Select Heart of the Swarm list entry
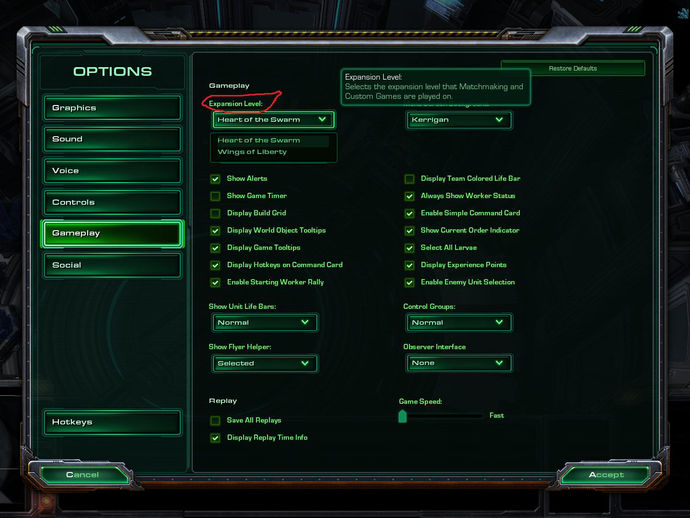 pos(259,140)
